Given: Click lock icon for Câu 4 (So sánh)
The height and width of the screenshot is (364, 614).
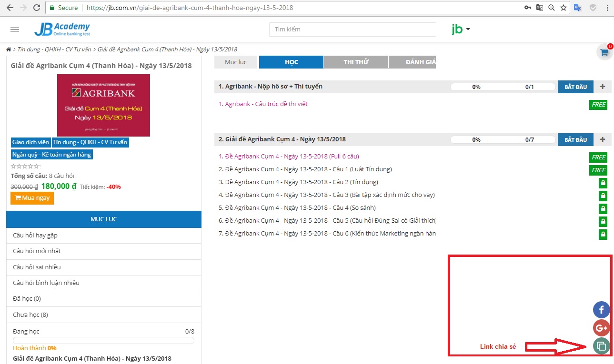Looking at the screenshot, I should 603,208.
